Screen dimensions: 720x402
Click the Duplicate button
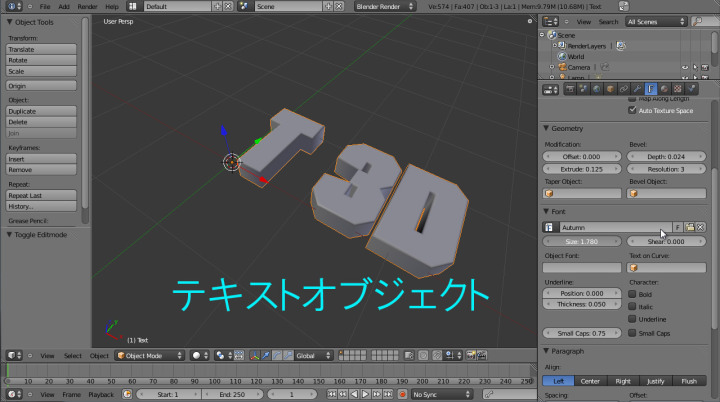(41, 111)
